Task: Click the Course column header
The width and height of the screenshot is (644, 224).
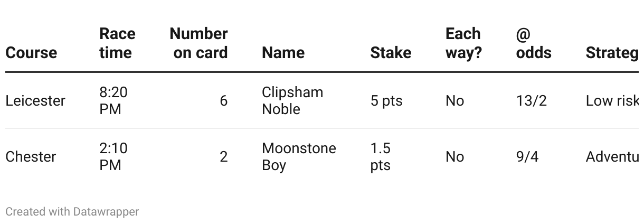Action: [x=31, y=53]
